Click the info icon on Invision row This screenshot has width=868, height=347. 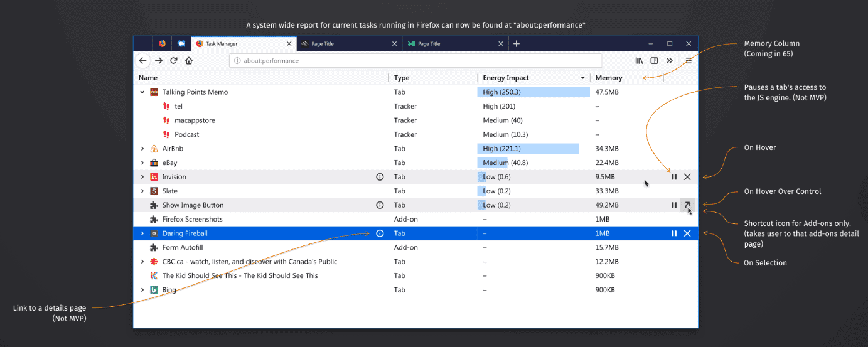click(380, 177)
